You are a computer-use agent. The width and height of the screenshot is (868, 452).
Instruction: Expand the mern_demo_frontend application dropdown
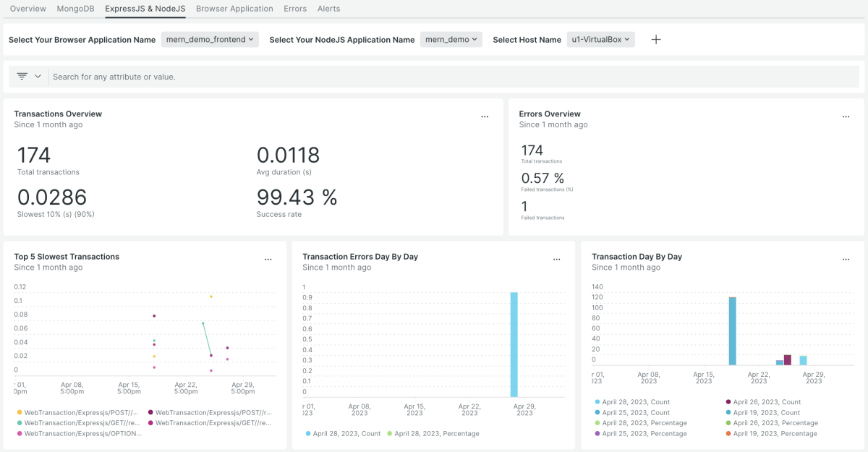coord(210,40)
